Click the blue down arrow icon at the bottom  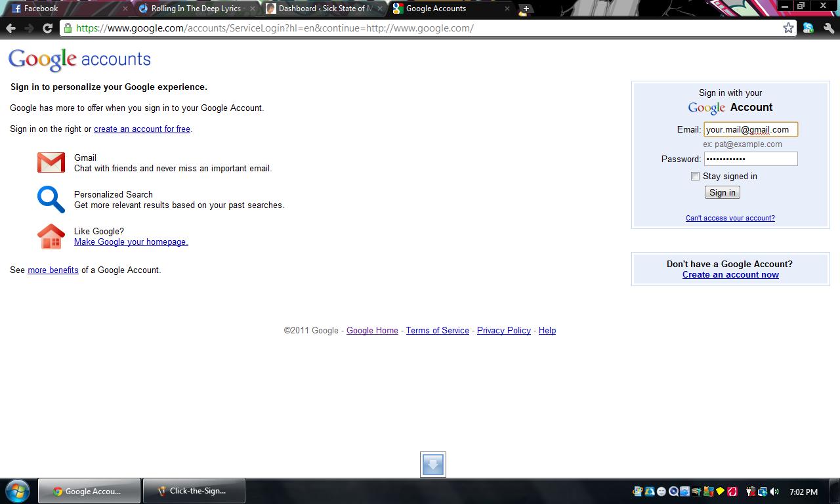(x=433, y=465)
